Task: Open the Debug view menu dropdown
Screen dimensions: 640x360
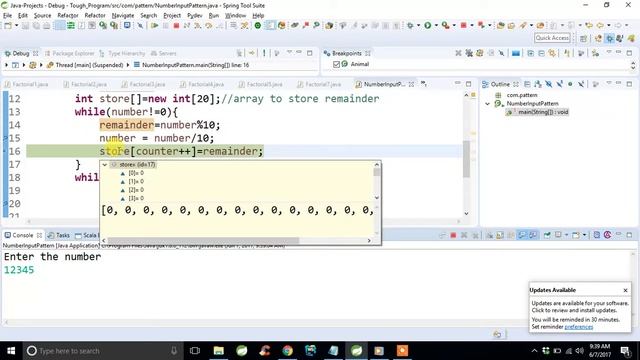Action: pyautogui.click(x=289, y=53)
